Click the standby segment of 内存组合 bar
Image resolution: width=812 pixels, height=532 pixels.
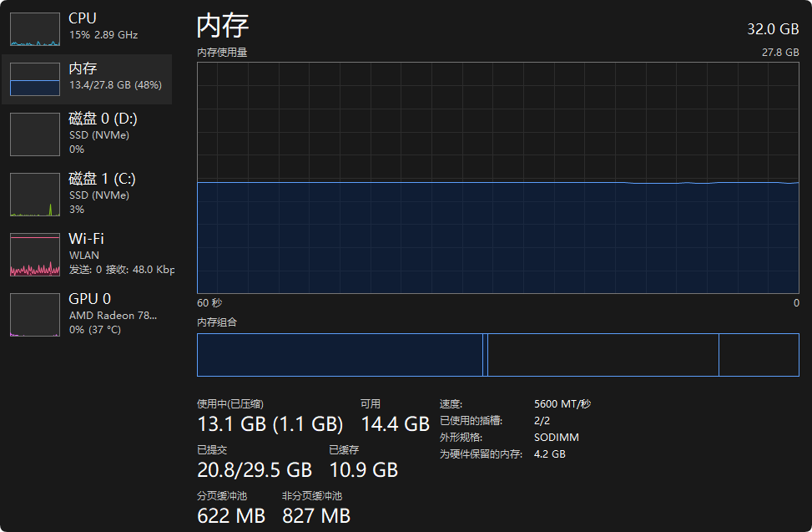(x=603, y=355)
